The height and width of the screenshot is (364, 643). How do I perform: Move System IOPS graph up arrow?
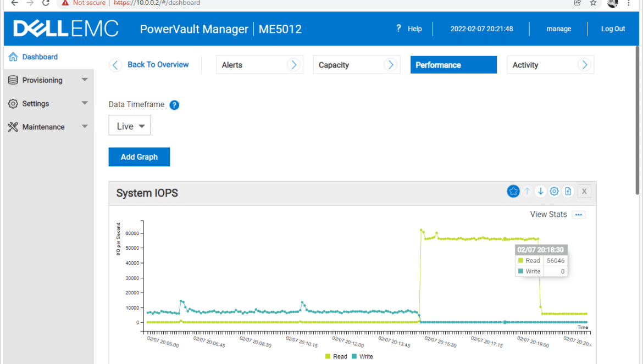click(527, 191)
